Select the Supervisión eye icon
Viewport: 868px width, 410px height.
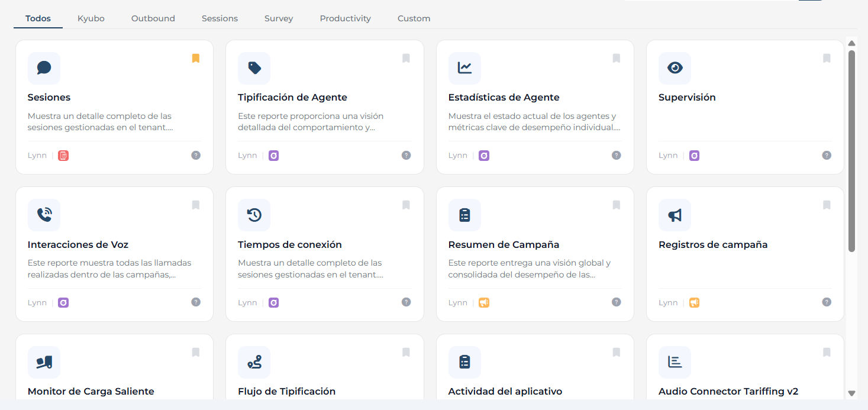point(675,68)
